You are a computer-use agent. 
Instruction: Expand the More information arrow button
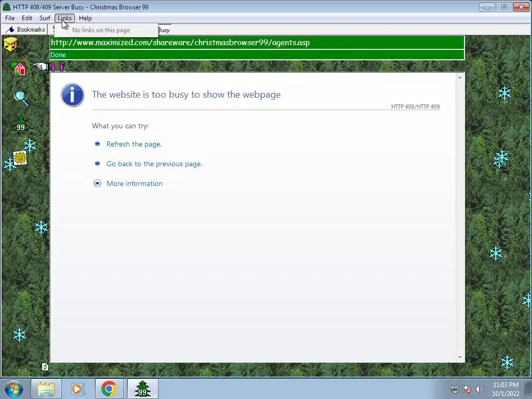tap(97, 183)
